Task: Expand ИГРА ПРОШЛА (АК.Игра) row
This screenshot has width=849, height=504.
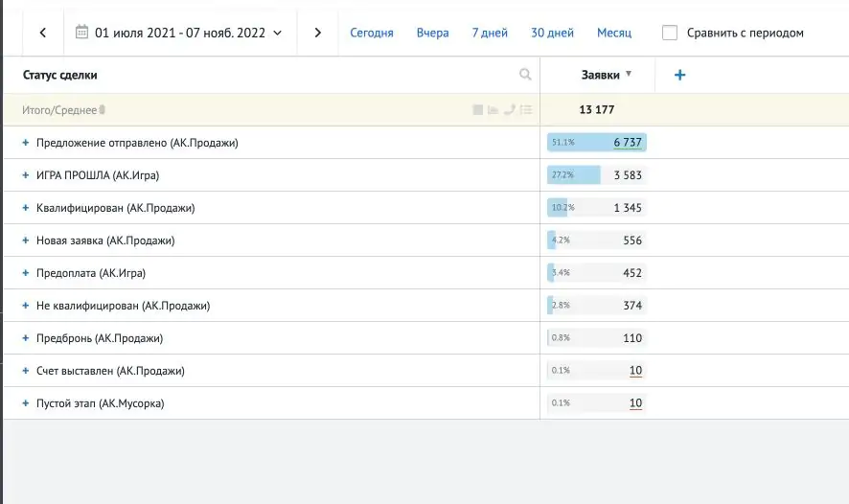Action: pyautogui.click(x=25, y=175)
